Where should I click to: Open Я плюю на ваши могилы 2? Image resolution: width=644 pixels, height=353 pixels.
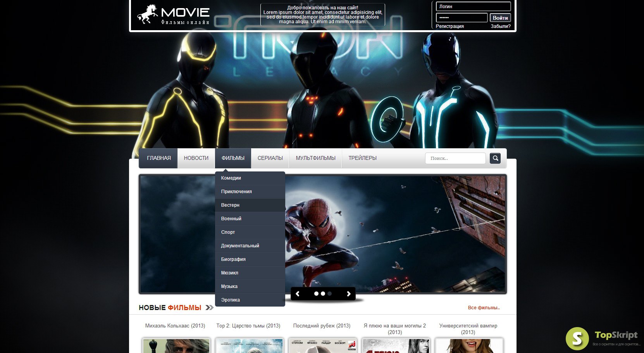395,329
